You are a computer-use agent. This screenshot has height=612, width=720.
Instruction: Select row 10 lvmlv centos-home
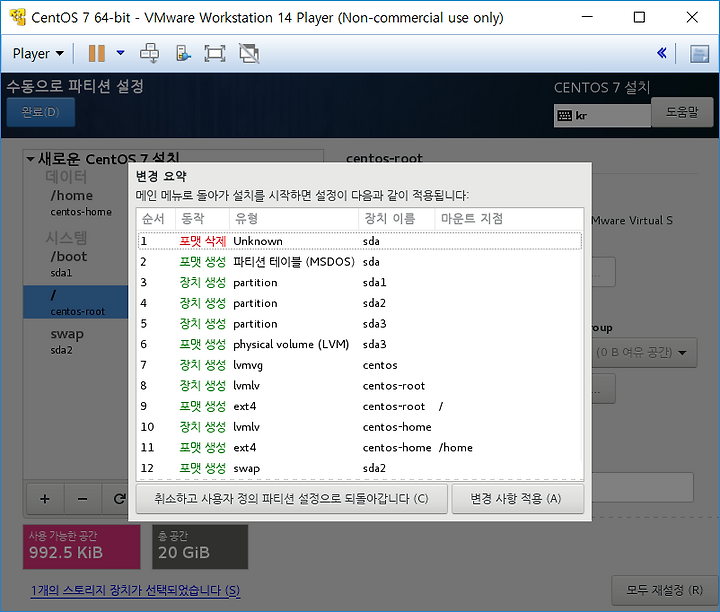pos(360,427)
